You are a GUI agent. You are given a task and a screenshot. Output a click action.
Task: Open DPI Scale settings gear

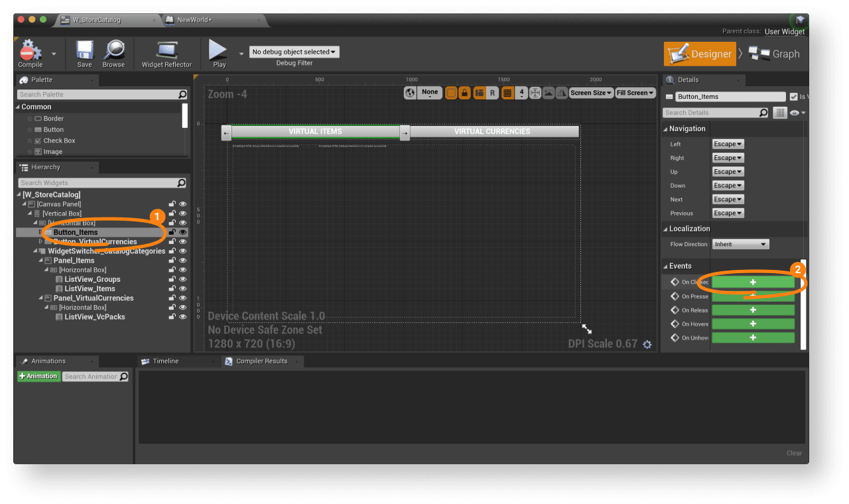pos(647,344)
